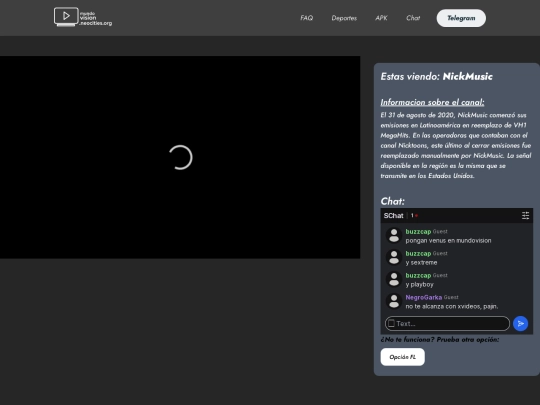Viewport: 540px width, 405px height.
Task: Open the APK download page
Action: [x=381, y=18]
